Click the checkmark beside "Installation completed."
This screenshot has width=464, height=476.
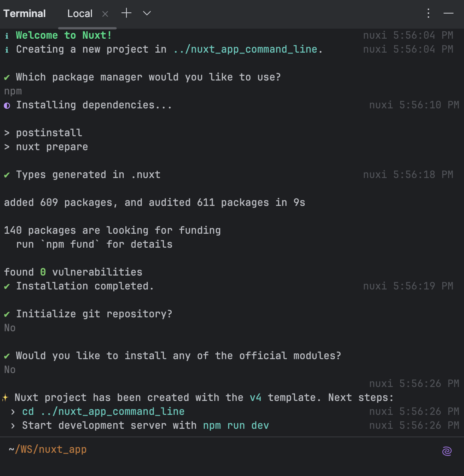click(7, 286)
